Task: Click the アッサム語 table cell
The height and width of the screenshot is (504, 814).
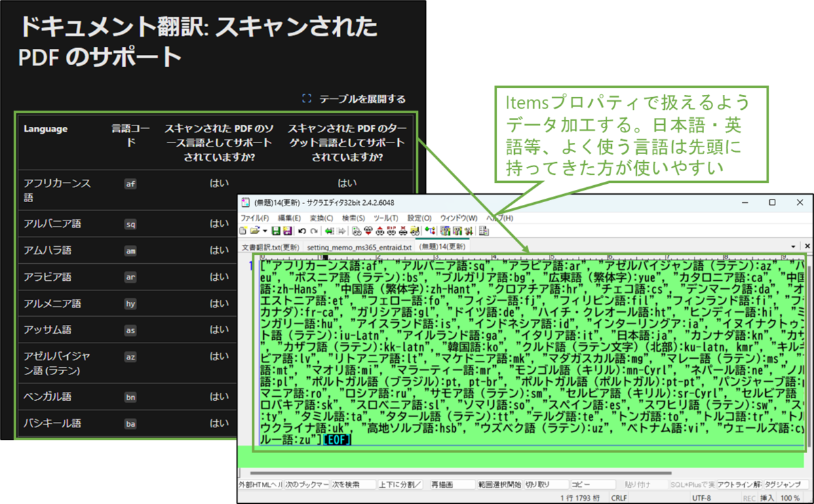Action: pyautogui.click(x=47, y=330)
